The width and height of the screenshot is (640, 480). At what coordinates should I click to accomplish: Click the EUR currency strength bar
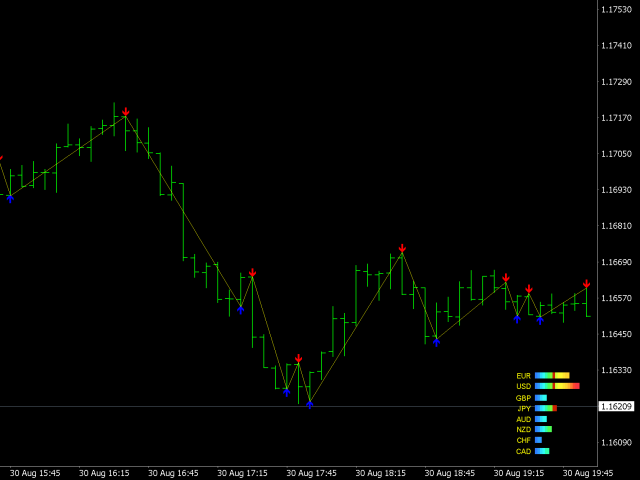point(552,376)
